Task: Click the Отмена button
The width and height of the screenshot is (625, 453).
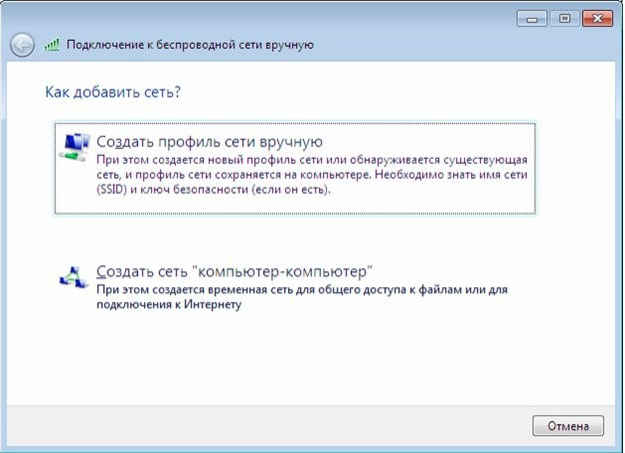Action: (x=568, y=426)
